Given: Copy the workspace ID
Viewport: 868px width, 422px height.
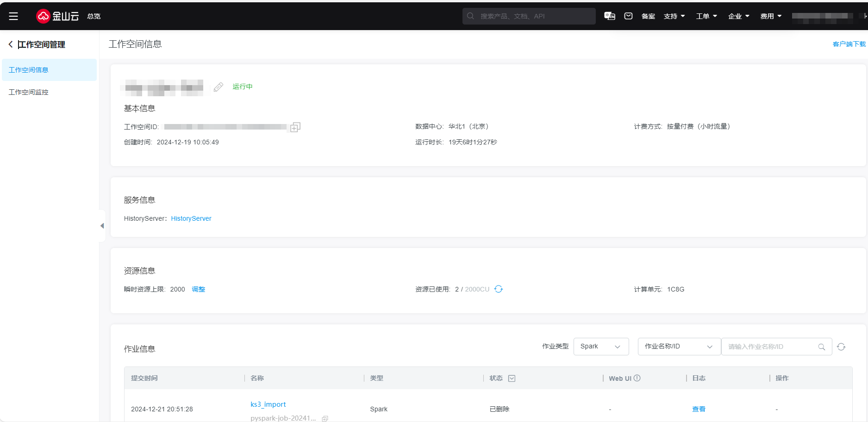Looking at the screenshot, I should pos(295,127).
